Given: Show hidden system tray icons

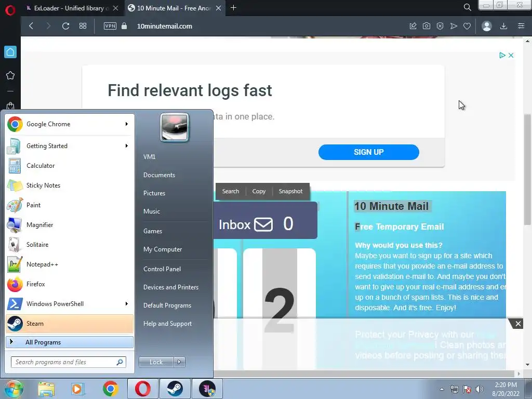Looking at the screenshot, I should tap(442, 389).
